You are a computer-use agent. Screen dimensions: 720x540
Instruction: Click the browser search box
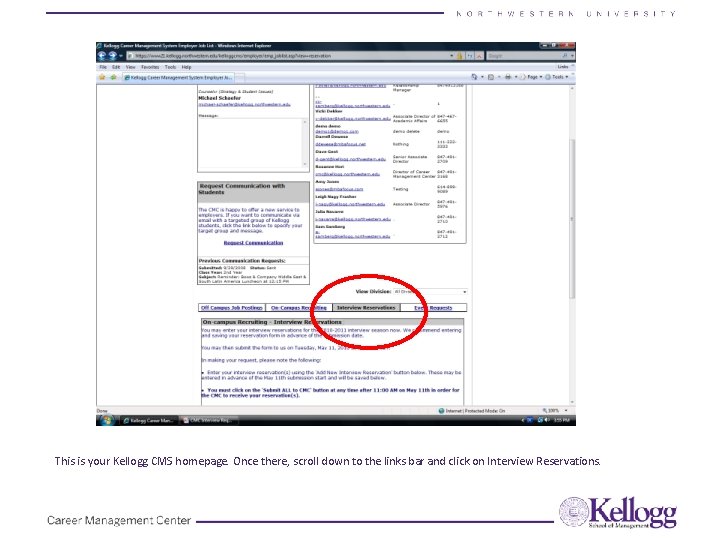pyautogui.click(x=523, y=56)
